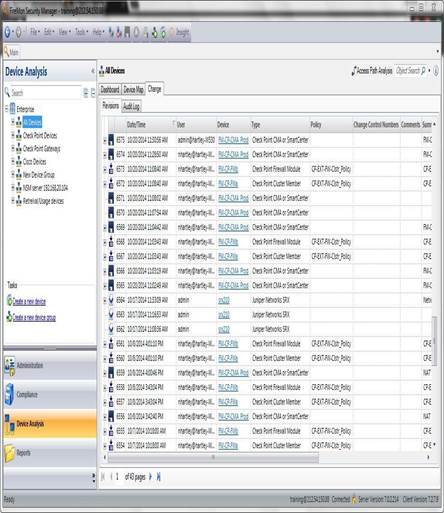Click the status bar server version icon

coord(354,499)
